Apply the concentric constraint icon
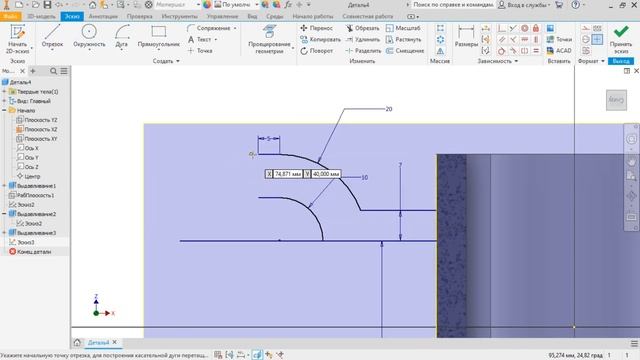640x360 pixels. point(524,28)
